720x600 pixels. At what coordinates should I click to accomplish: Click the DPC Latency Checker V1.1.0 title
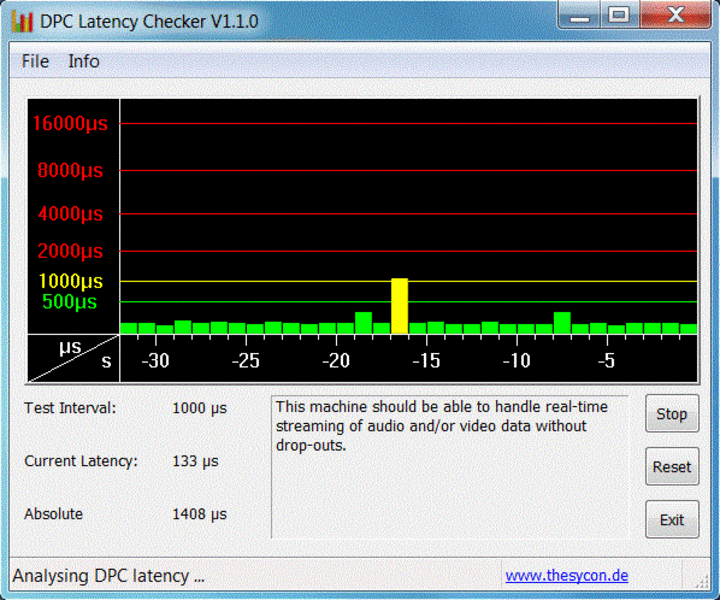pyautogui.click(x=149, y=21)
